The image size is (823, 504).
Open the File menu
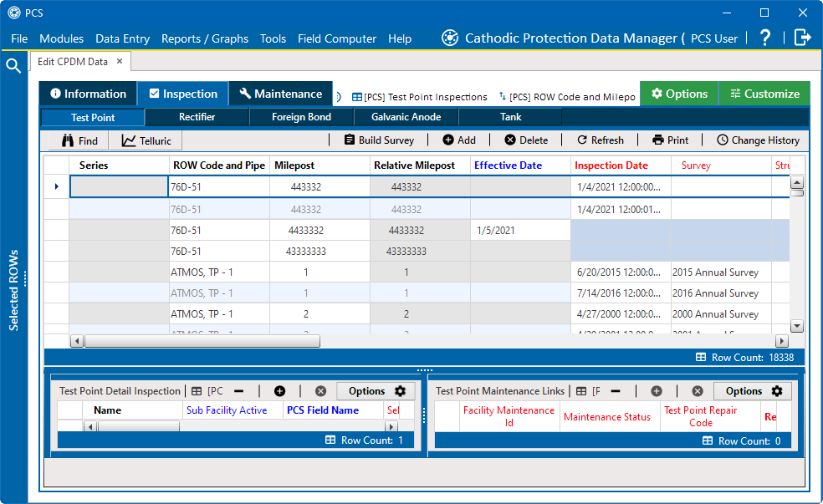tap(19, 38)
